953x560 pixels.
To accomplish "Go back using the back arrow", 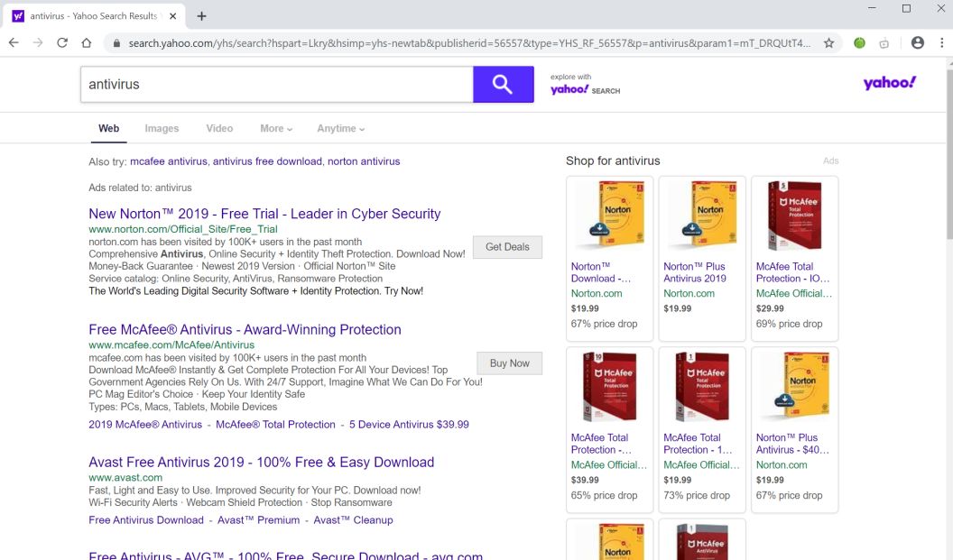I will 14,42.
